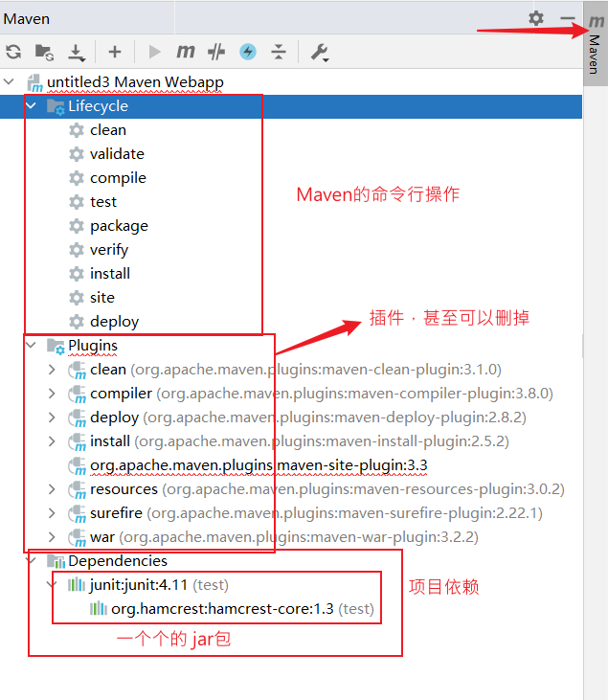Click the Plugins folder icon
608x700 pixels.
tap(56, 346)
